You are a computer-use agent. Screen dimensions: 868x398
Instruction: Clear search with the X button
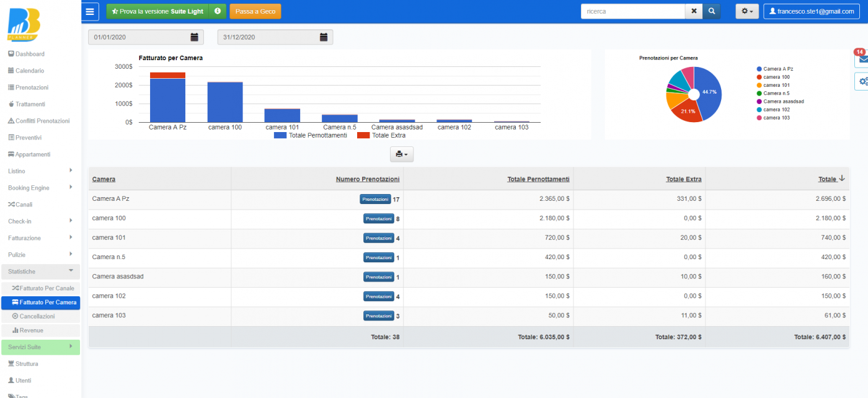click(x=694, y=11)
